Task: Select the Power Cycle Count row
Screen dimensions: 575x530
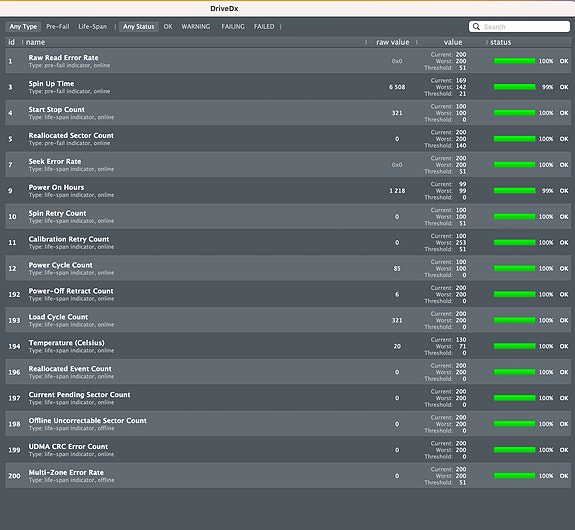Action: 288,268
